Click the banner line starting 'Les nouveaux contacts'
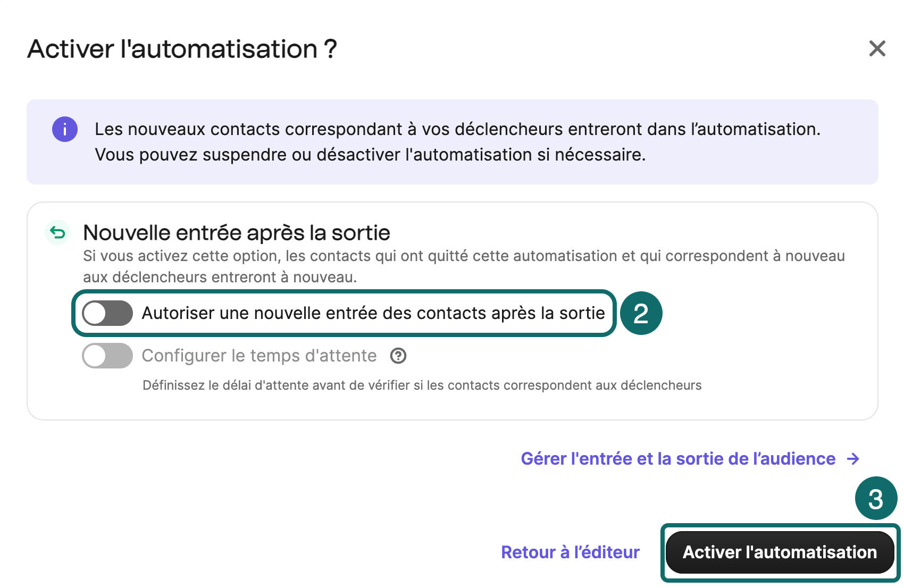 click(x=457, y=129)
